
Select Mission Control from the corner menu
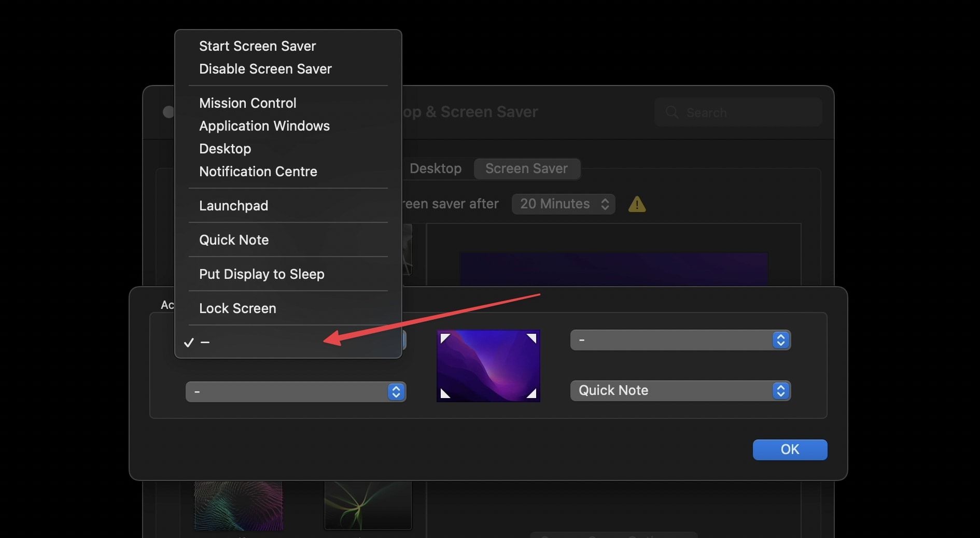pyautogui.click(x=247, y=103)
